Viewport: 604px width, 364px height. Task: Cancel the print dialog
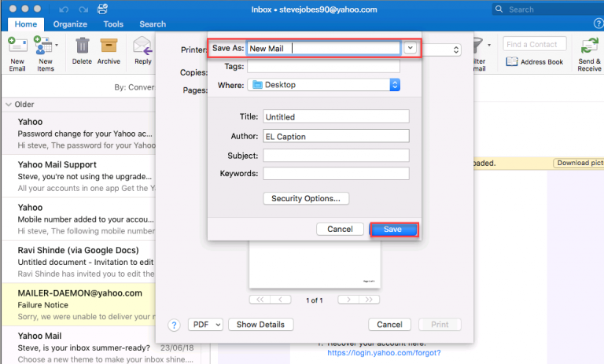tap(389, 325)
